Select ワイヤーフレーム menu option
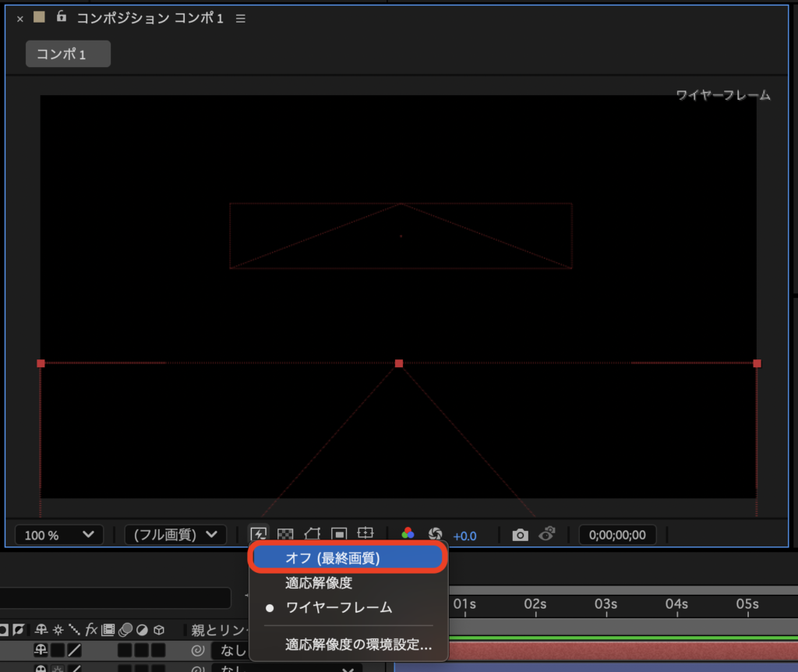The width and height of the screenshot is (798, 672). click(338, 607)
